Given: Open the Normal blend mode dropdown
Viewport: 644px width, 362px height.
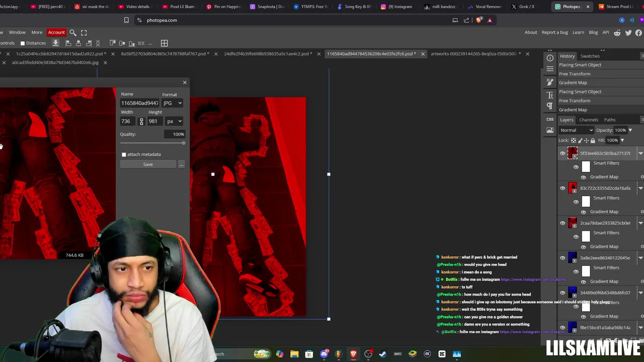Looking at the screenshot, I should coord(577,130).
